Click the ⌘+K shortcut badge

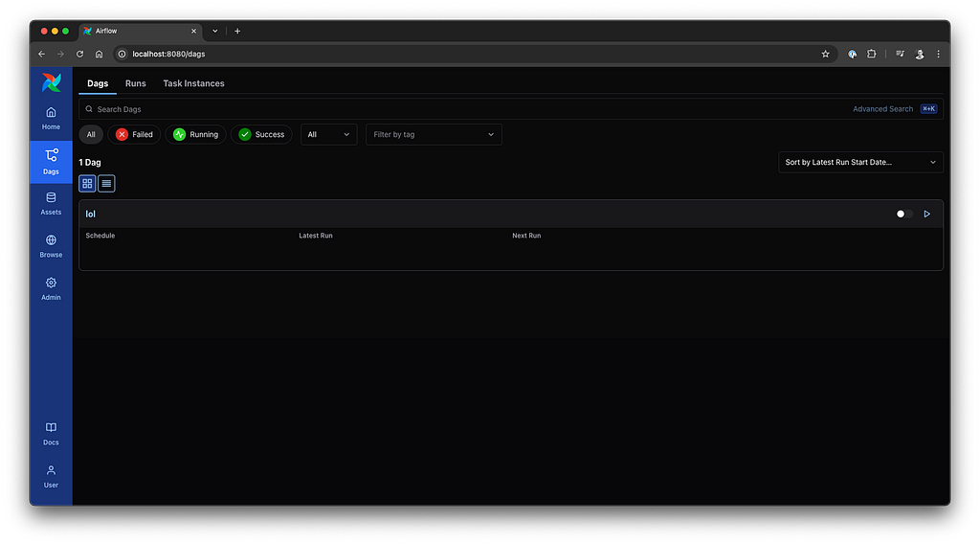tap(928, 109)
